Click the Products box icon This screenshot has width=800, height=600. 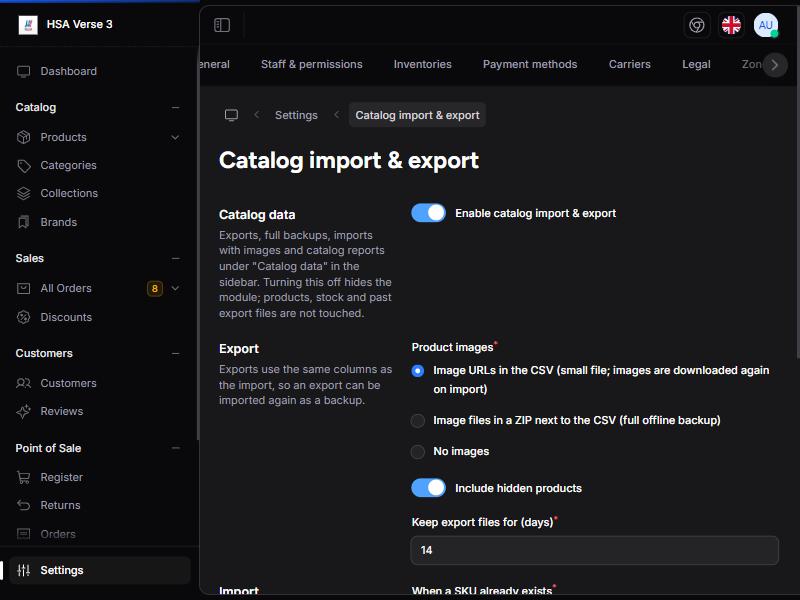click(x=23, y=137)
